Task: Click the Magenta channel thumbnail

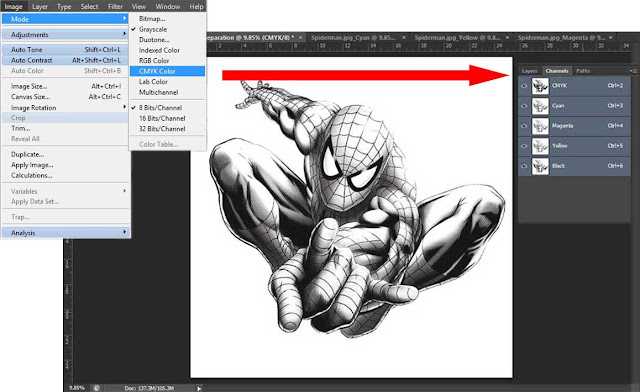Action: (540, 126)
